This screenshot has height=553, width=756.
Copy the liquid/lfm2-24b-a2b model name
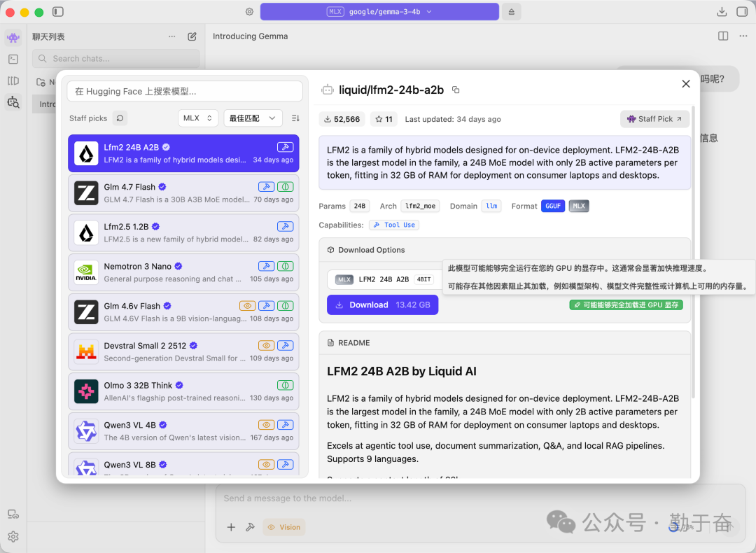[x=456, y=90]
